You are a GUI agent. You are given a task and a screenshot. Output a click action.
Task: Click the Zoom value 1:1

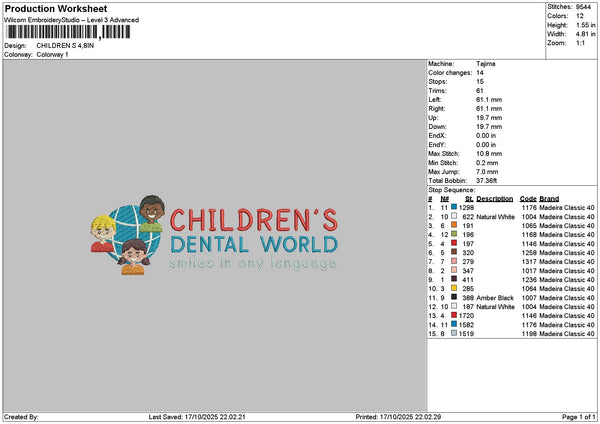(580, 43)
